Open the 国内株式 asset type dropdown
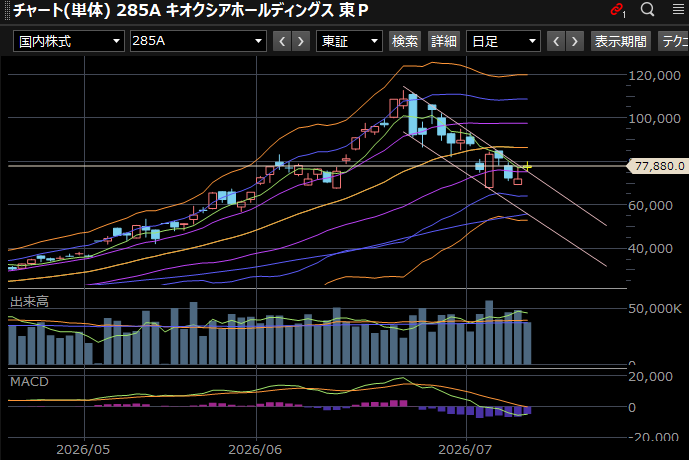This screenshot has width=689, height=460. (x=69, y=41)
